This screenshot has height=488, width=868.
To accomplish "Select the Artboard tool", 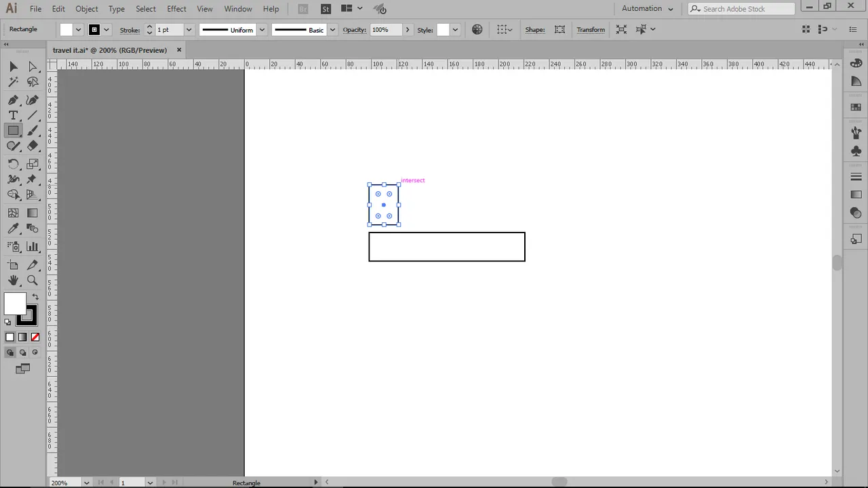I will (x=13, y=265).
